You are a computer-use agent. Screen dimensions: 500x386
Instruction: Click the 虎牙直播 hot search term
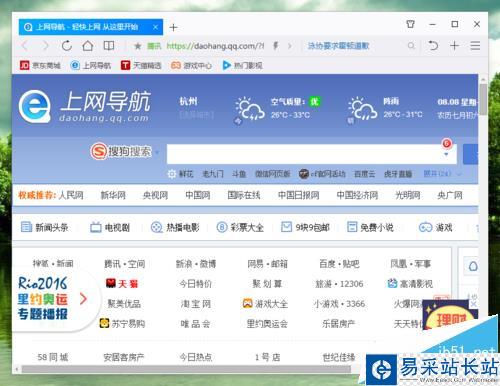coord(398,174)
